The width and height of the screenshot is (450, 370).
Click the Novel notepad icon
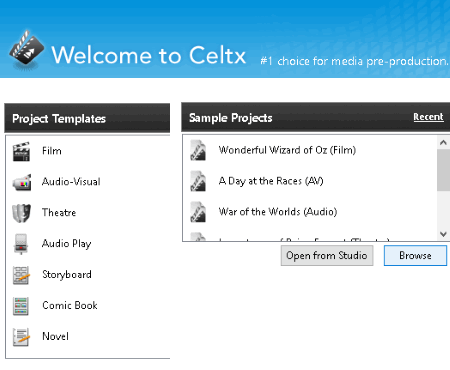tap(21, 337)
